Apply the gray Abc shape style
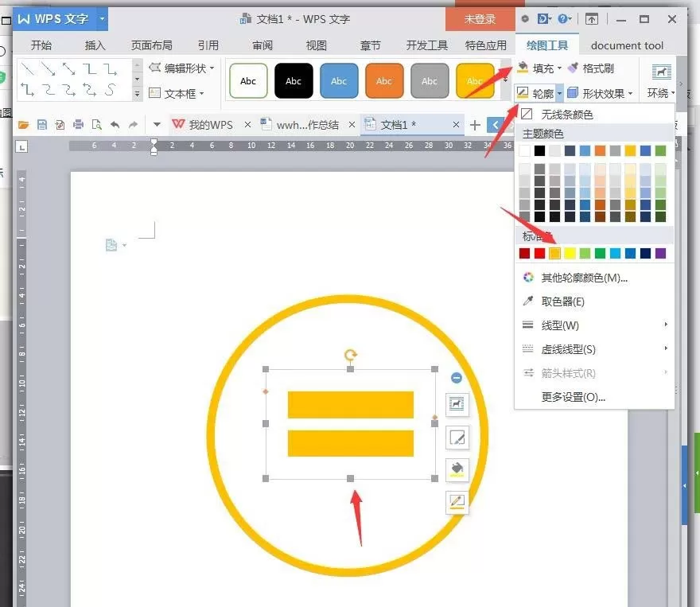 click(430, 81)
